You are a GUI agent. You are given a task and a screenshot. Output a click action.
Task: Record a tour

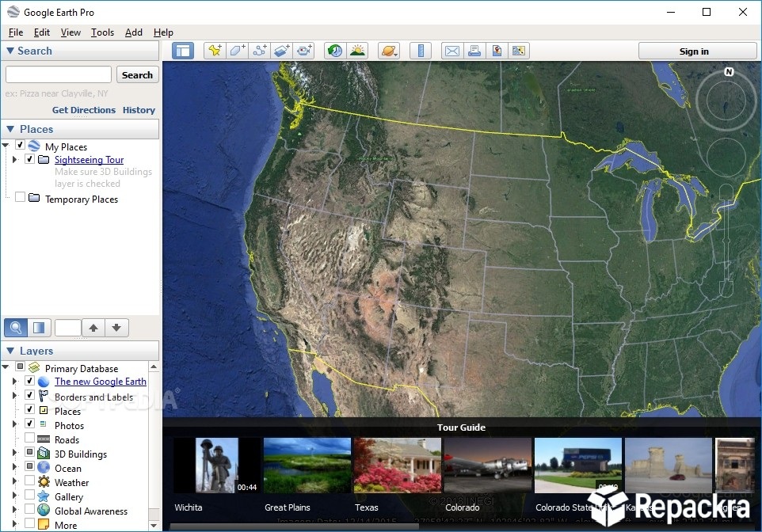coord(304,51)
